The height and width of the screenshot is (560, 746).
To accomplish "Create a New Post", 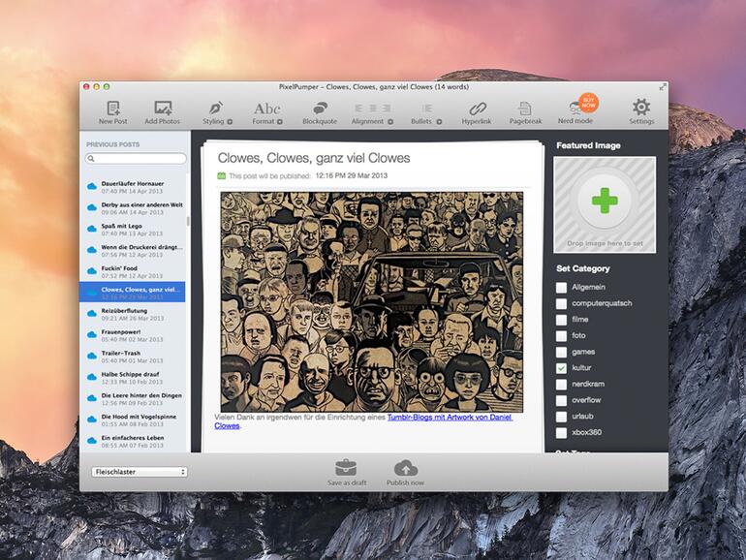I will pyautogui.click(x=112, y=112).
